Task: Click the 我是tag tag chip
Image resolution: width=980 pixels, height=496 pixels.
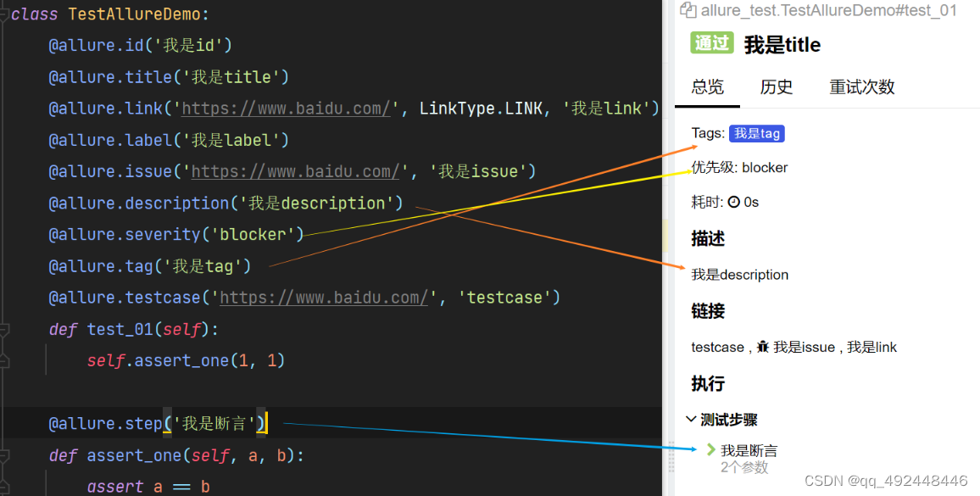Action: click(756, 133)
